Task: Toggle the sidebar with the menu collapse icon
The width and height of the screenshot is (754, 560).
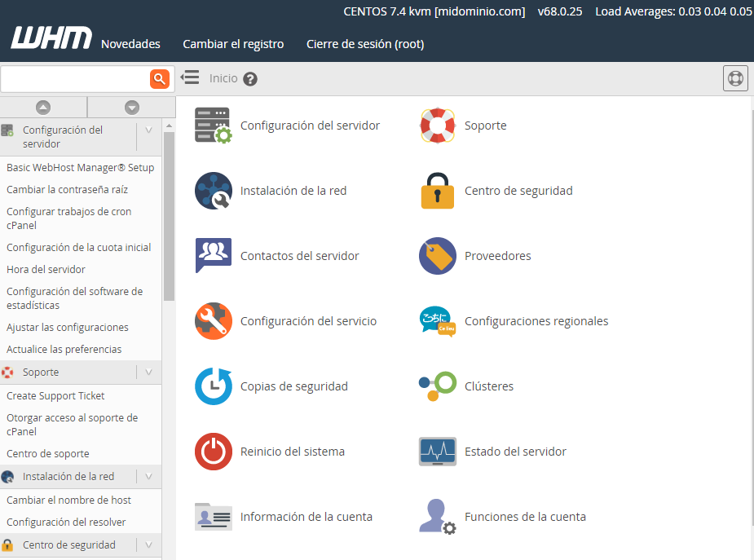Action: pyautogui.click(x=190, y=78)
